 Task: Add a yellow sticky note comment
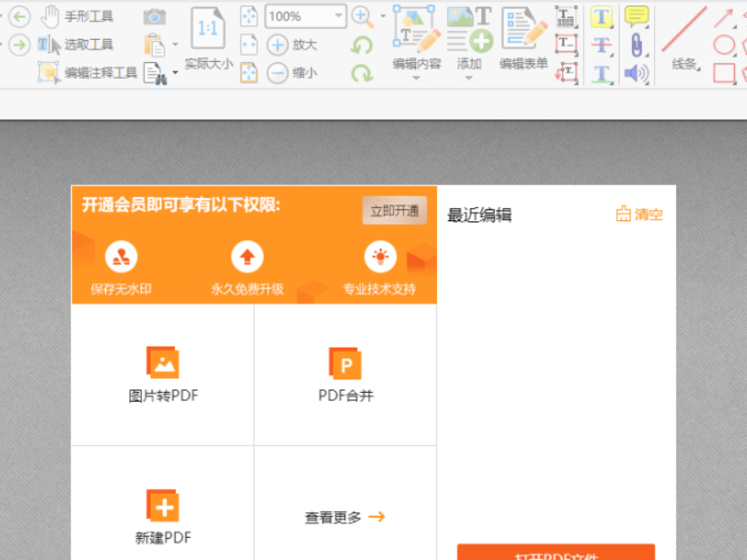coord(636,16)
